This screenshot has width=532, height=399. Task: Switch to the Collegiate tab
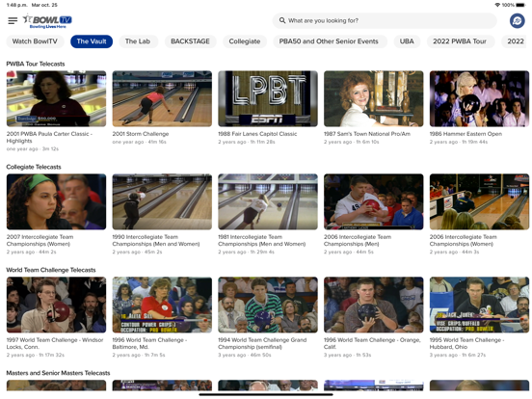pyautogui.click(x=245, y=41)
